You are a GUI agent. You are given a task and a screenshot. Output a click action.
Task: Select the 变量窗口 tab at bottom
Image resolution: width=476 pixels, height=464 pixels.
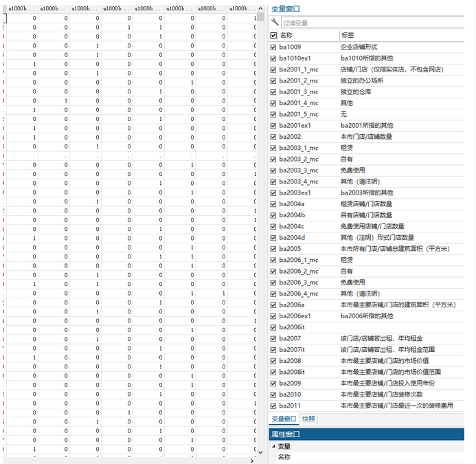(x=283, y=419)
